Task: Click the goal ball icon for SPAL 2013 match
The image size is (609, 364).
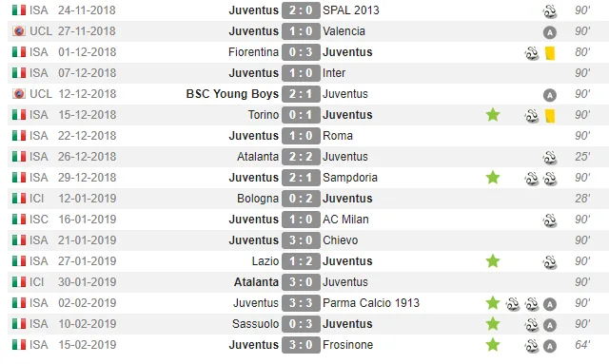Action: (x=550, y=11)
